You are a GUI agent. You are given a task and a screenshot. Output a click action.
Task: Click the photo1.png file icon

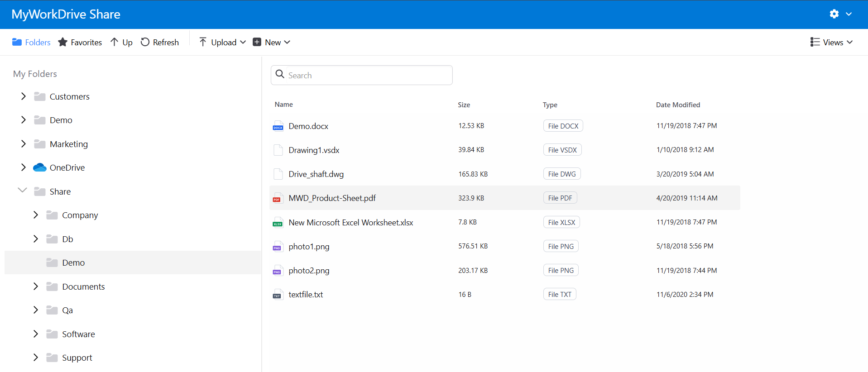(x=278, y=246)
